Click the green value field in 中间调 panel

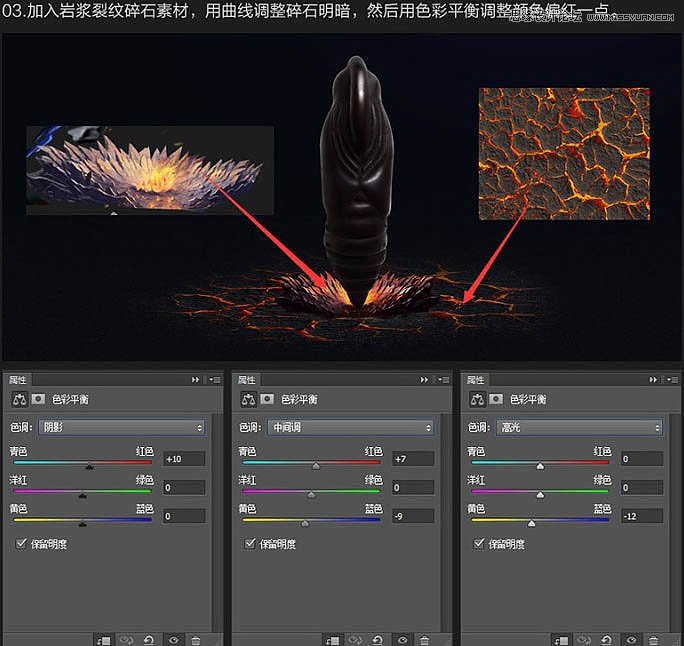413,487
